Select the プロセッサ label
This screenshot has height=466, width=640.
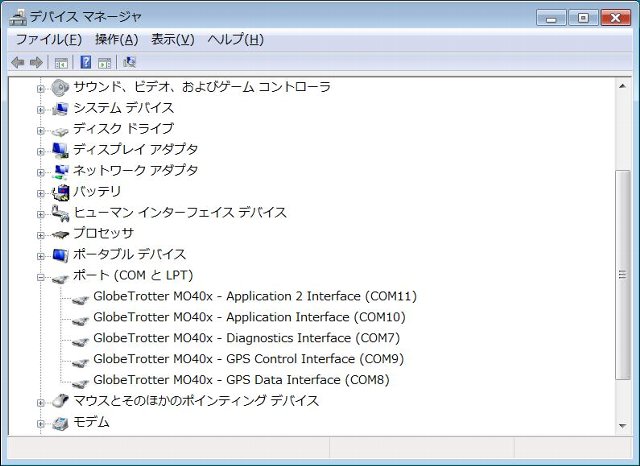104,233
